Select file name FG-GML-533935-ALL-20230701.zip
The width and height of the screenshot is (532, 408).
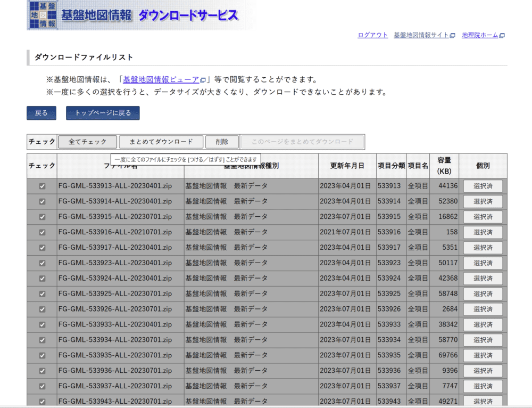click(x=115, y=355)
